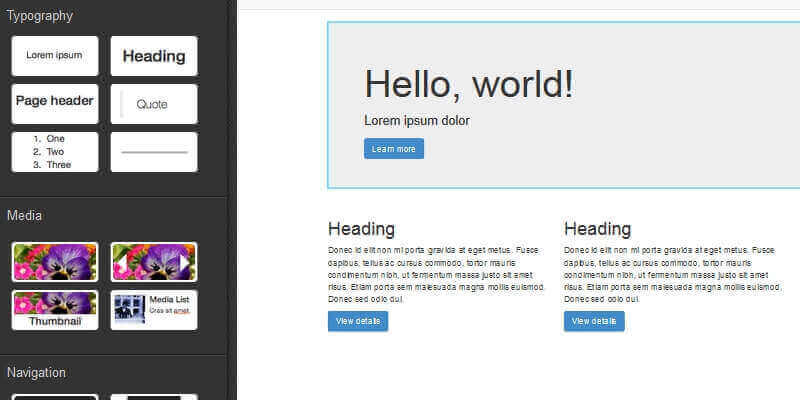The width and height of the screenshot is (800, 400).
Task: Select the Hello, world! title text
Action: click(469, 83)
